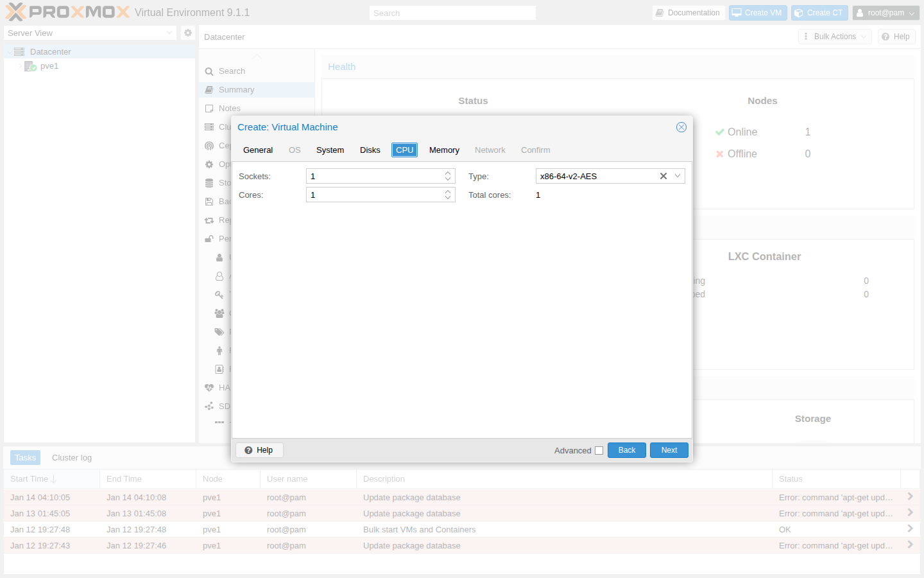924x578 pixels.
Task: Open the Server View dropdown
Action: click(x=169, y=33)
